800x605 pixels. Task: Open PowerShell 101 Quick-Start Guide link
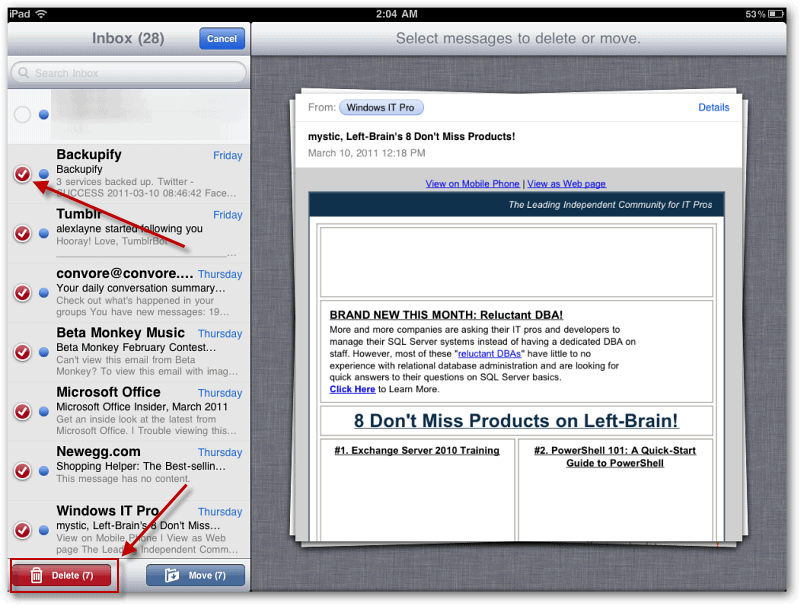pyautogui.click(x=615, y=457)
